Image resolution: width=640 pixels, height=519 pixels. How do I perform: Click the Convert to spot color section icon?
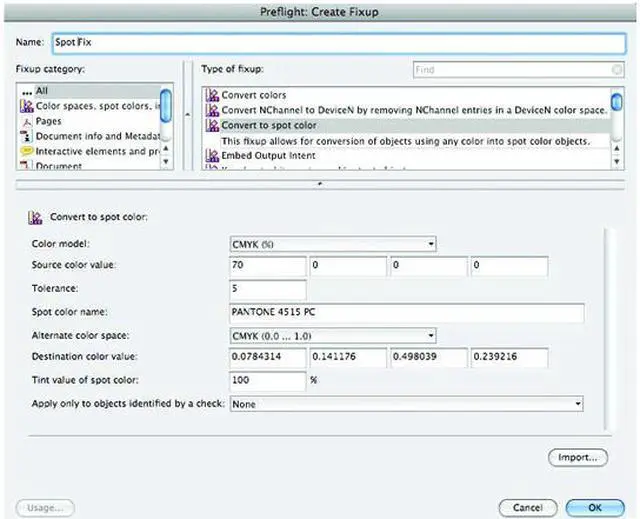point(35,217)
